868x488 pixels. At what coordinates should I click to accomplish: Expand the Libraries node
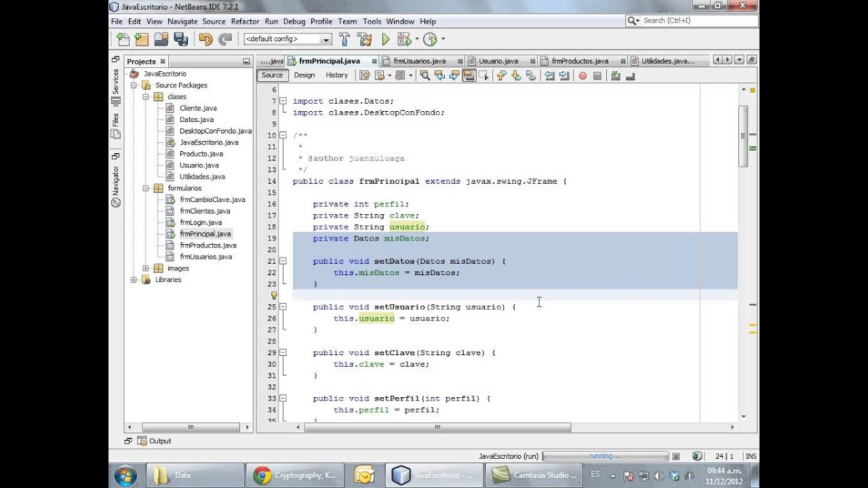point(134,280)
